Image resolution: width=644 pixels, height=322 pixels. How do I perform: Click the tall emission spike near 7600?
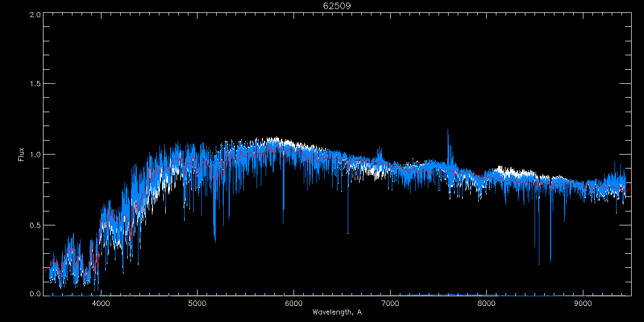click(448, 148)
